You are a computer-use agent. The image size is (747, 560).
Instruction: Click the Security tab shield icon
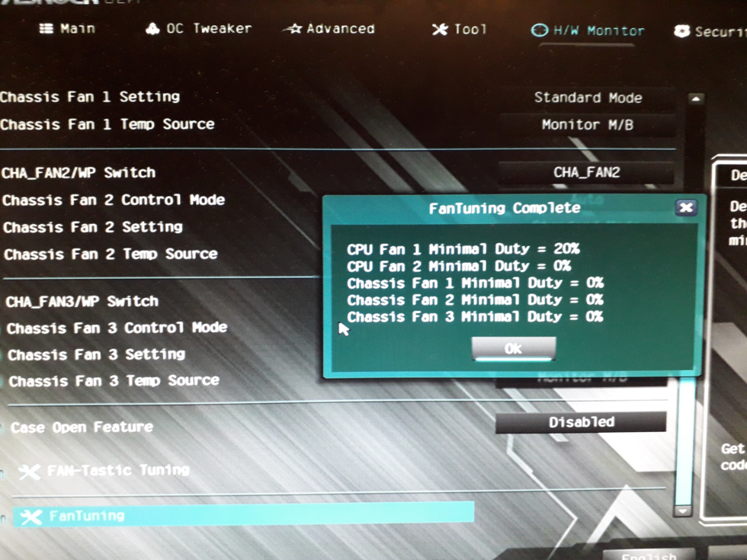pos(681,32)
